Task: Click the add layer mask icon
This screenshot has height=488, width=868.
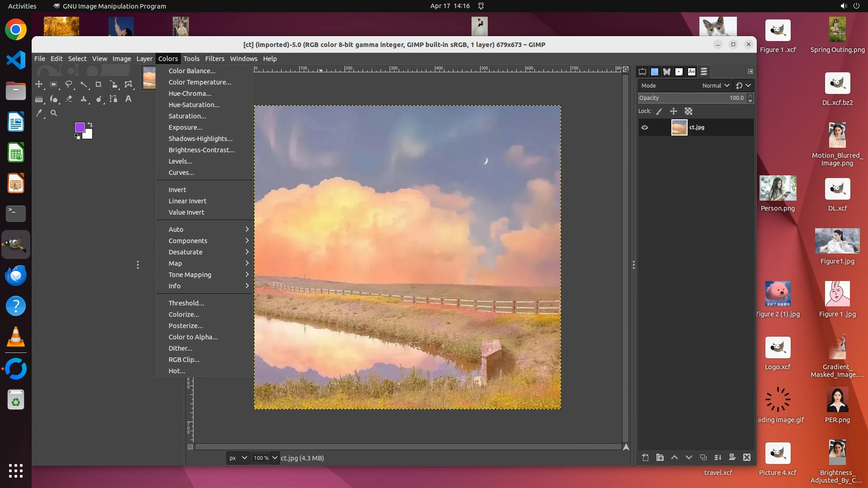Action: click(732, 458)
